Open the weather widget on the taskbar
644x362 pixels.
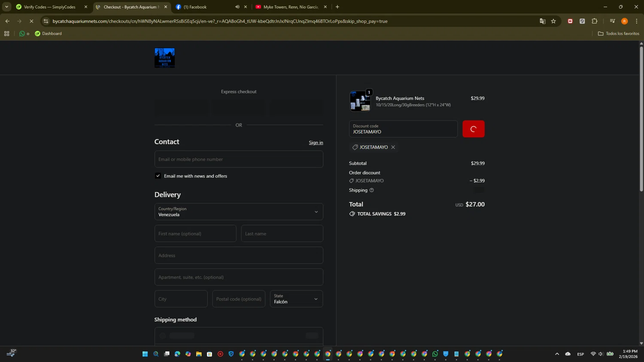point(11,353)
